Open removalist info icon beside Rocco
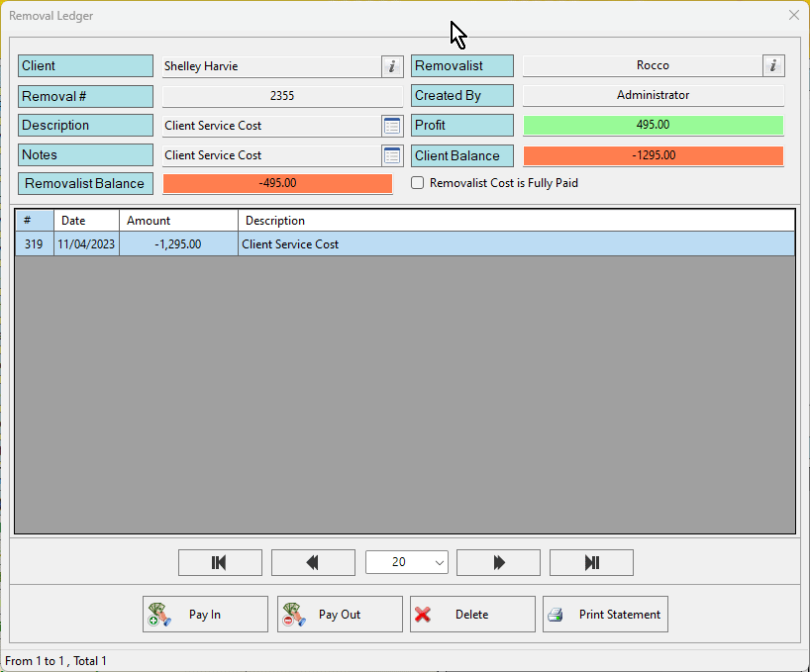Screen dimensions: 810x672 773,66
